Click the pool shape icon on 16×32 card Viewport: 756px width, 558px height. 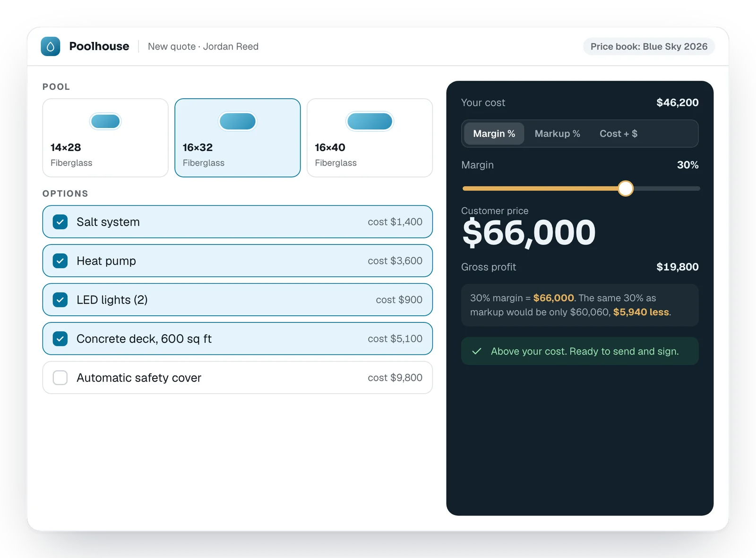[x=238, y=121]
